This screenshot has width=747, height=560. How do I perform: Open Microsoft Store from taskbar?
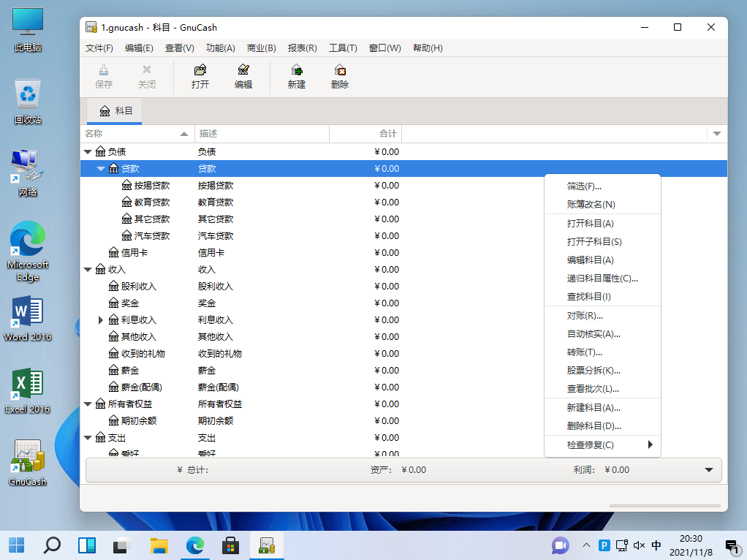click(x=230, y=545)
